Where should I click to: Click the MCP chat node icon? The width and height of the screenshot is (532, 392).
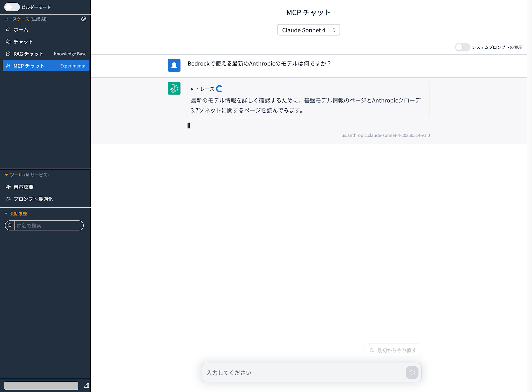click(x=8, y=66)
